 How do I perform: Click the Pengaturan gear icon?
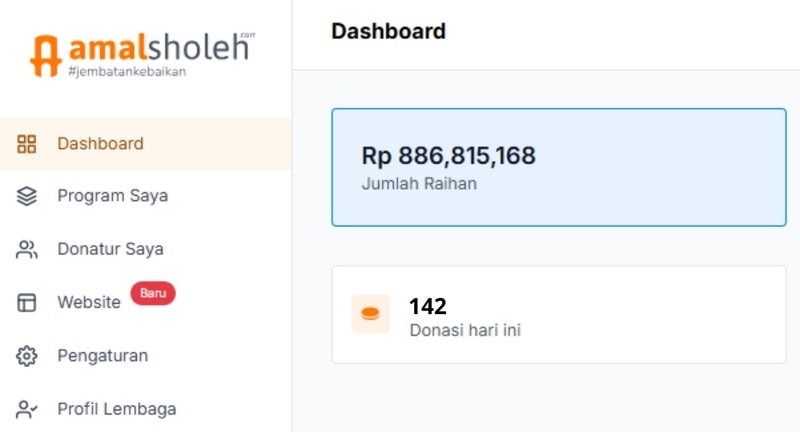pos(27,355)
